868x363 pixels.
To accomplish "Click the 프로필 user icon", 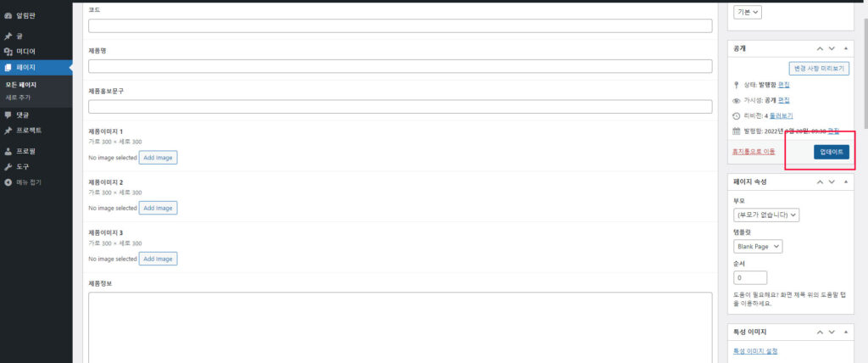I will coord(8,151).
